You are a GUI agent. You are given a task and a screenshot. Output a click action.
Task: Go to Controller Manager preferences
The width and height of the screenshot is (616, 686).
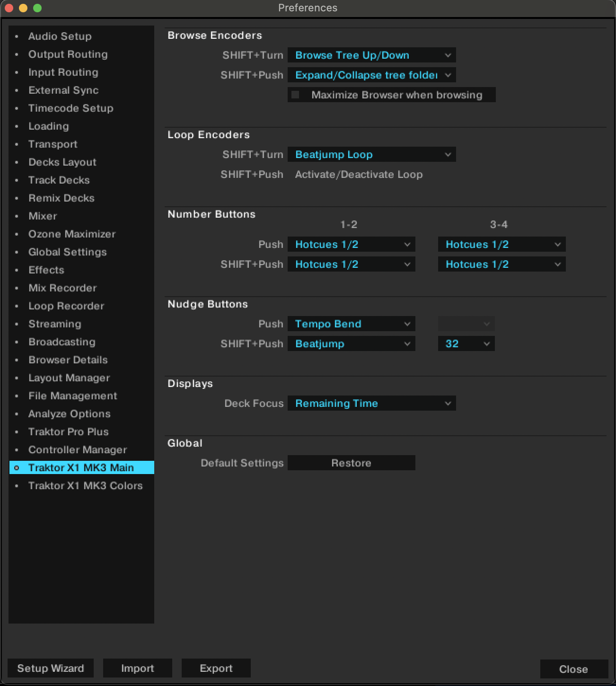(x=77, y=449)
